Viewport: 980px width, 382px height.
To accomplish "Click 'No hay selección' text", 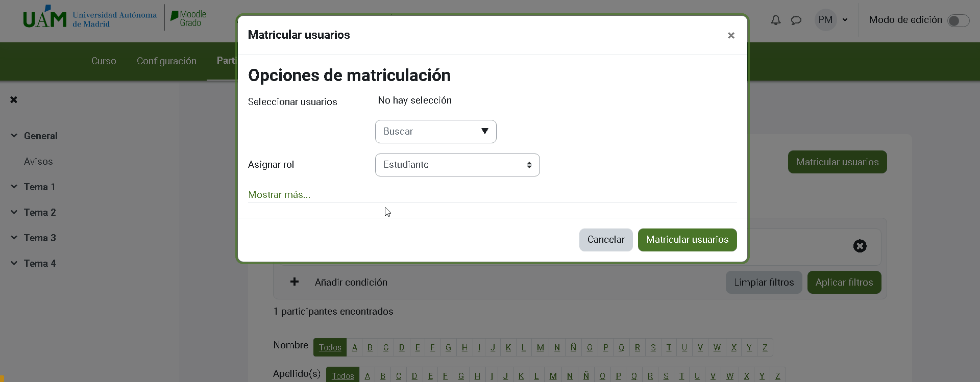I will click(x=414, y=100).
